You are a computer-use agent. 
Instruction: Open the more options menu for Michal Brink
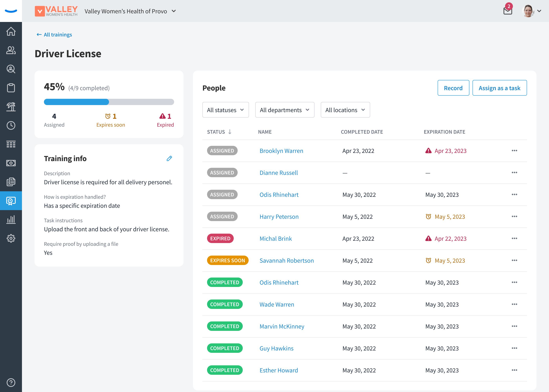pyautogui.click(x=514, y=239)
